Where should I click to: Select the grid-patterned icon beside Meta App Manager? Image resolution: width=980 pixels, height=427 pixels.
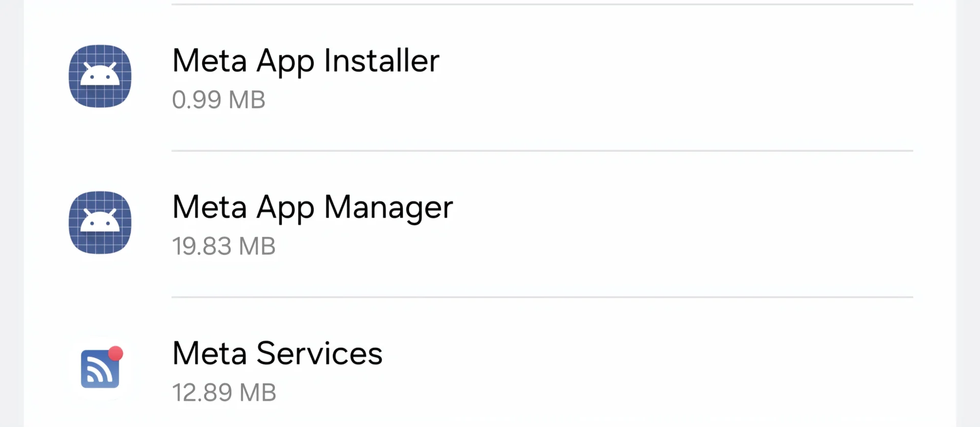coord(100,223)
